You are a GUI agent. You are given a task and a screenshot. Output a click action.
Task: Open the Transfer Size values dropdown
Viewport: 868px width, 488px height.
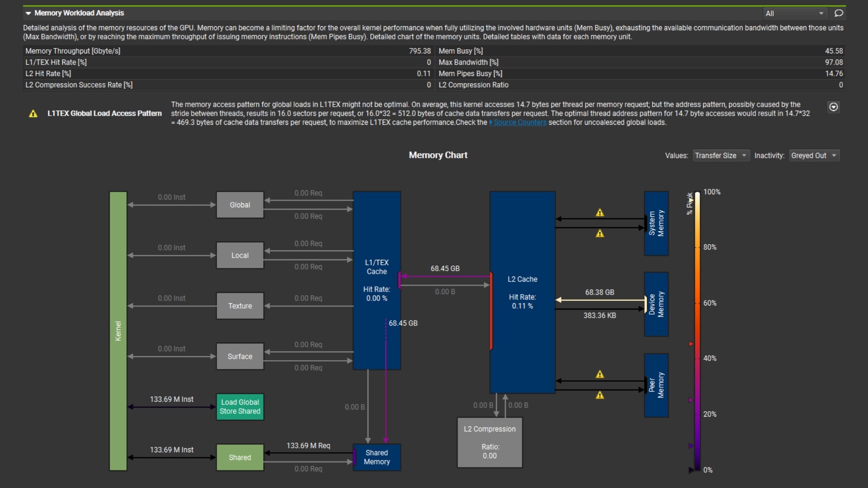point(721,155)
